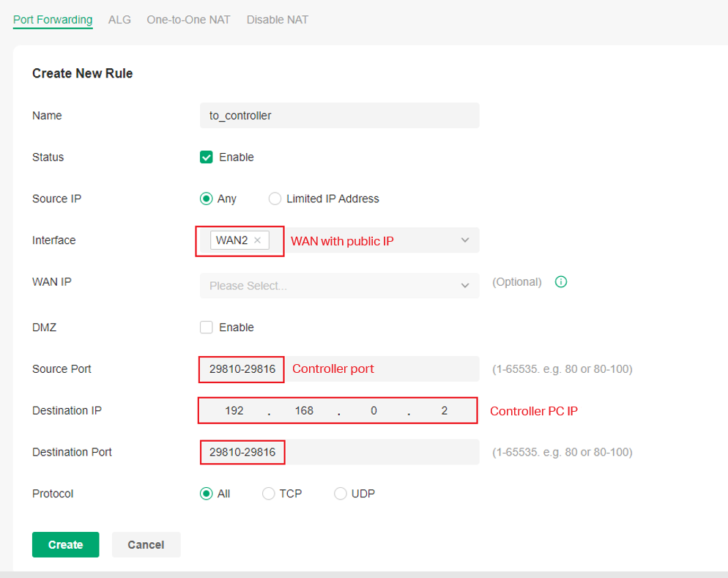
Task: Expand the Interface list chevron
Action: tap(464, 240)
